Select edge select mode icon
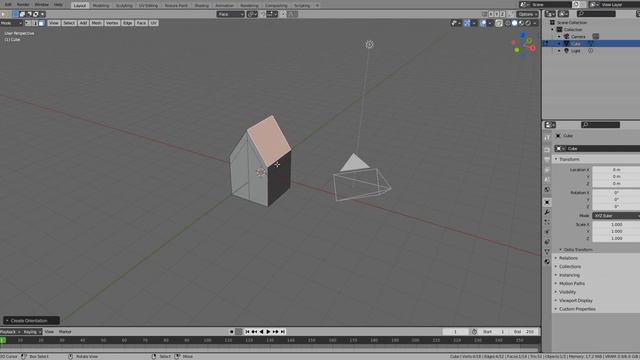 [35, 23]
